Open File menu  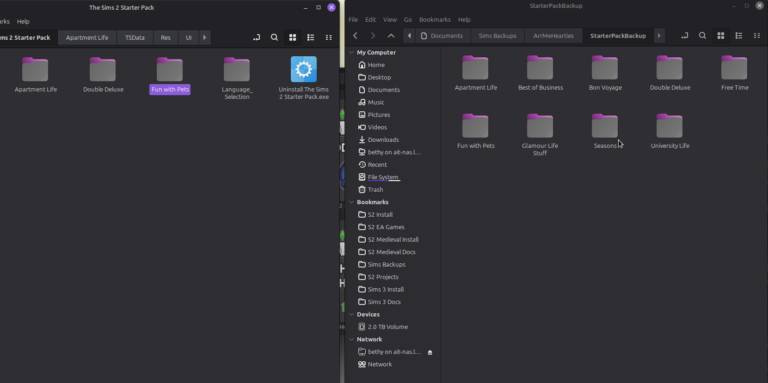point(353,20)
